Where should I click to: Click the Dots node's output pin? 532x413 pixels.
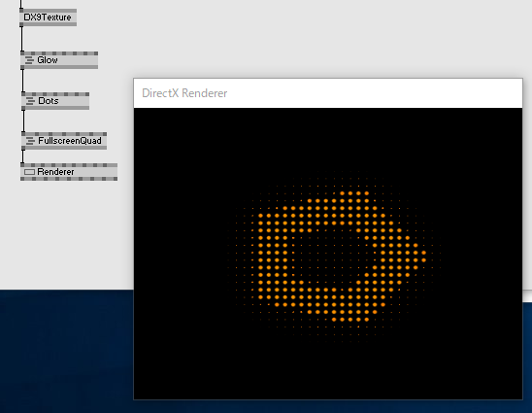pyautogui.click(x=23, y=108)
